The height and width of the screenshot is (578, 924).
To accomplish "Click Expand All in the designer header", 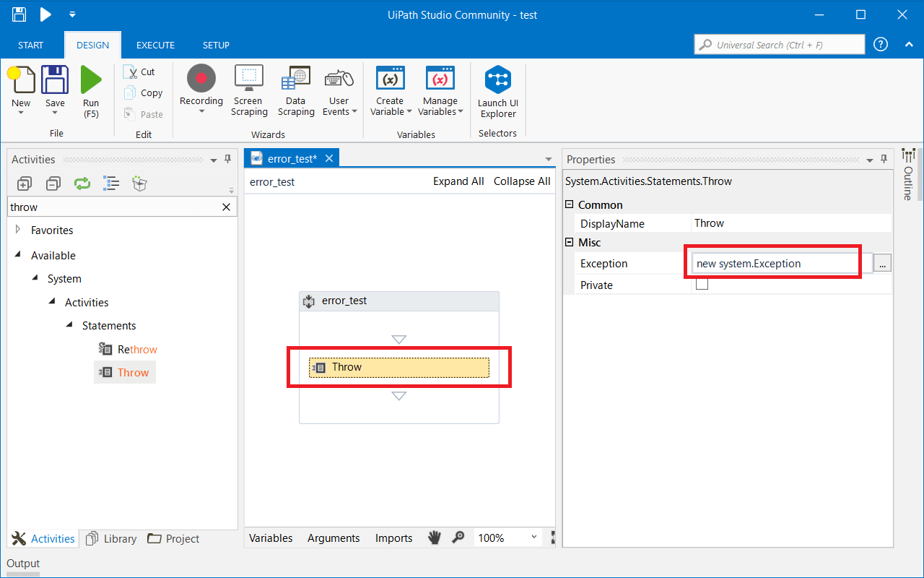I will click(458, 181).
